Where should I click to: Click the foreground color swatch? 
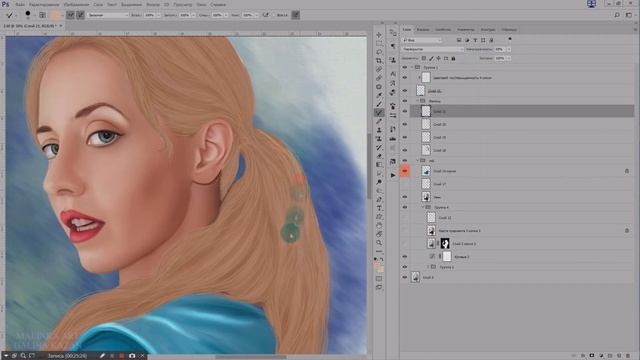point(378,266)
